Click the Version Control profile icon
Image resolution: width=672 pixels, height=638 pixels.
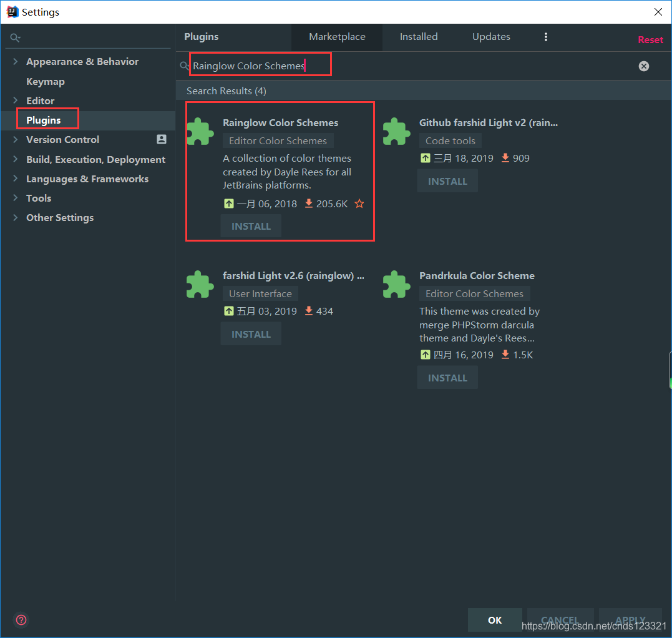coord(162,139)
